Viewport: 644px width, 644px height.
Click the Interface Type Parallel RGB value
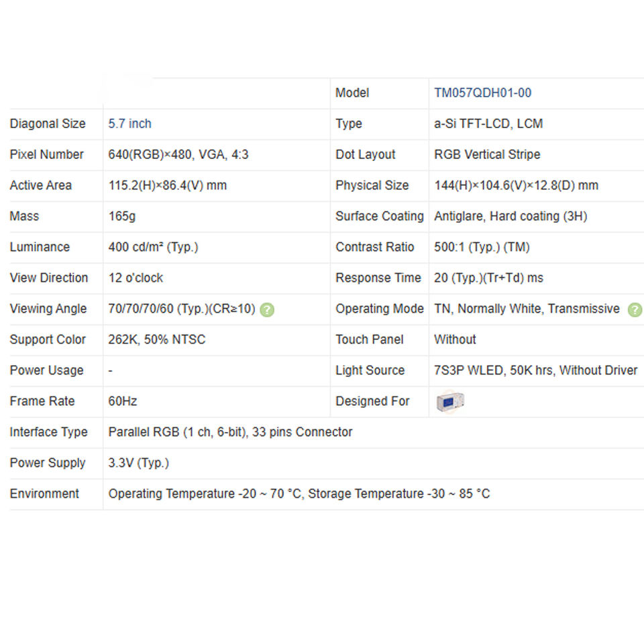[x=230, y=432]
